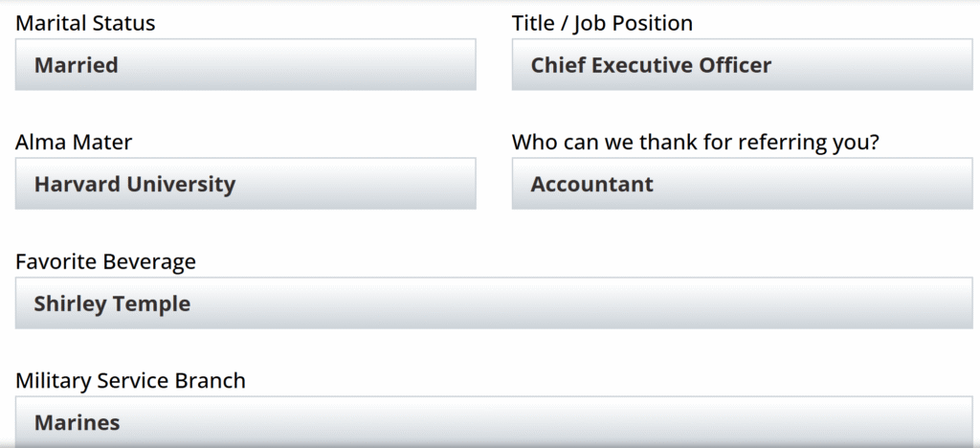This screenshot has width=980, height=448.
Task: Focus the Favorite Beverage field
Action: (574, 303)
